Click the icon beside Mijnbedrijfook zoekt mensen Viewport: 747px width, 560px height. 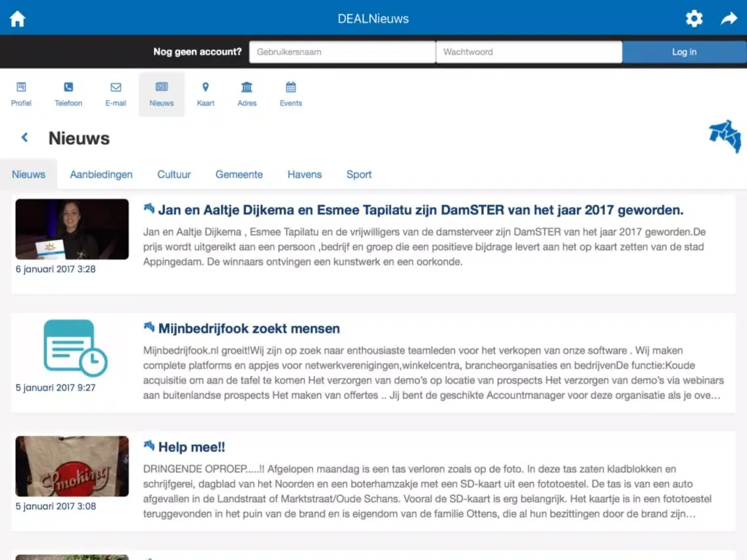[149, 327]
